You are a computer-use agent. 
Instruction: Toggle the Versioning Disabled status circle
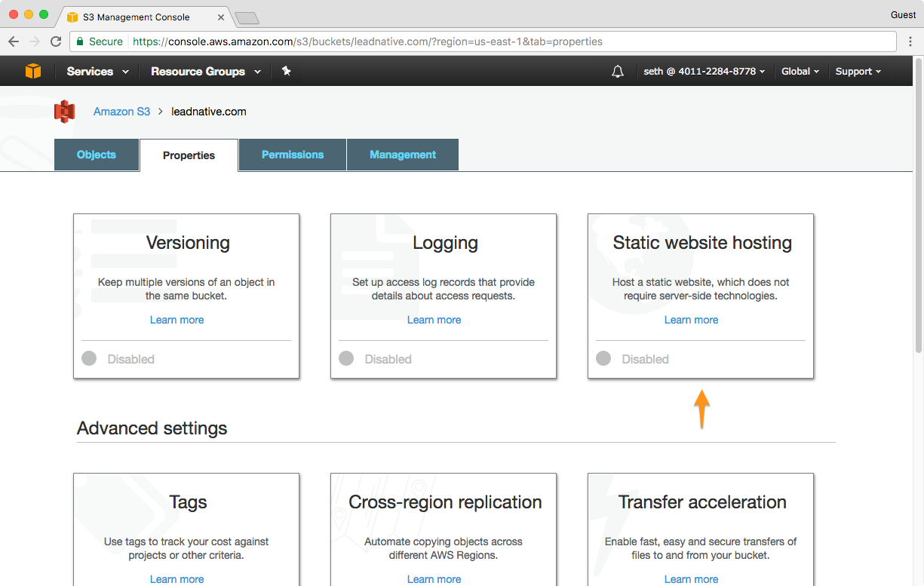click(x=89, y=359)
